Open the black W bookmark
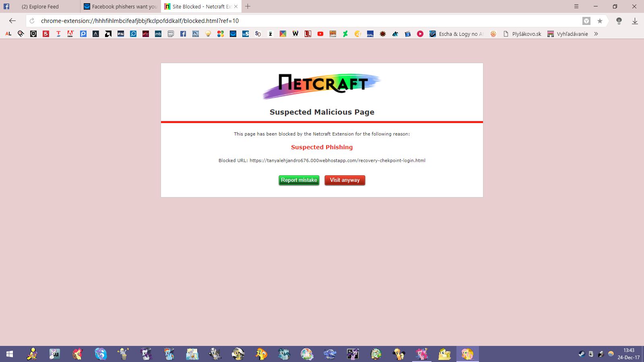Image resolution: width=644 pixels, height=362 pixels. pos(295,34)
